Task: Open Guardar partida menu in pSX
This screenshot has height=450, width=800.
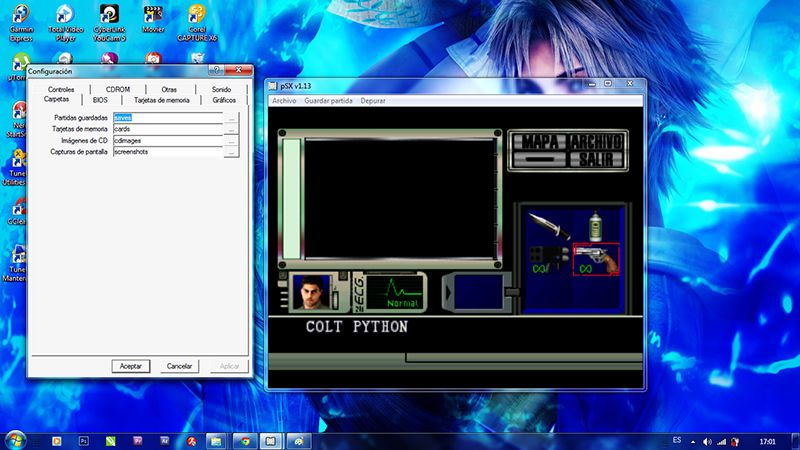Action: tap(328, 101)
